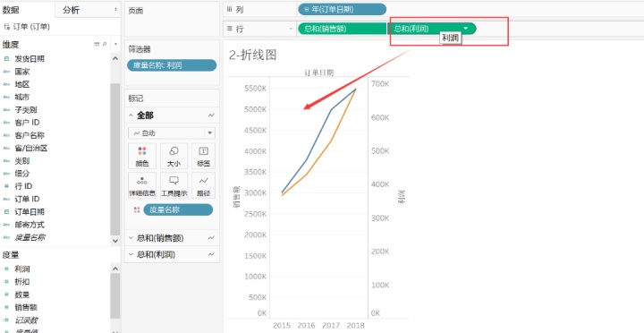Click the search icon in the dimensions header

[x=105, y=44]
